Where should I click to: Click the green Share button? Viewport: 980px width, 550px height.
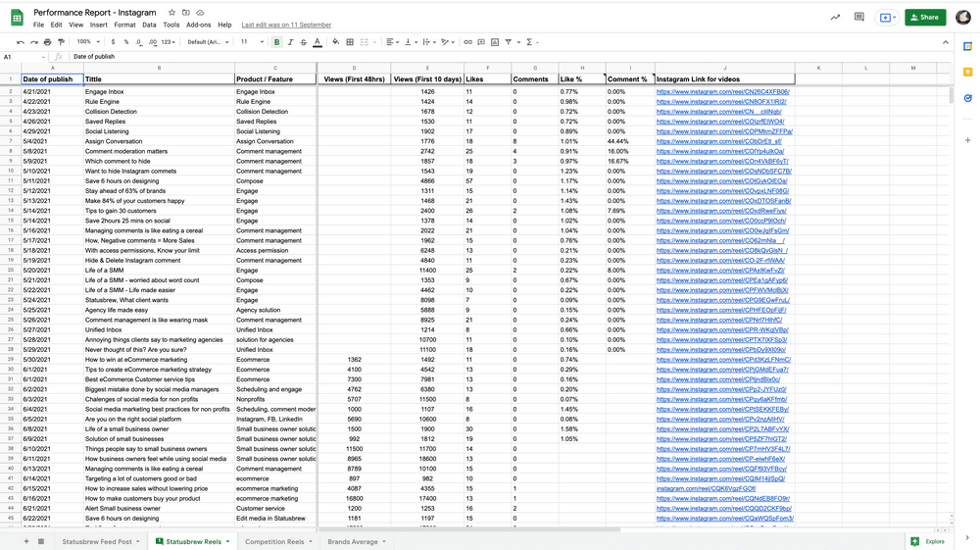click(x=926, y=17)
